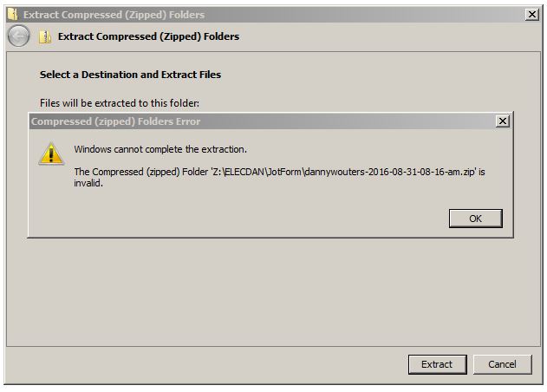Click the zipped folder icon in the title bar
Image resolution: width=547 pixels, height=392 pixels.
point(11,15)
